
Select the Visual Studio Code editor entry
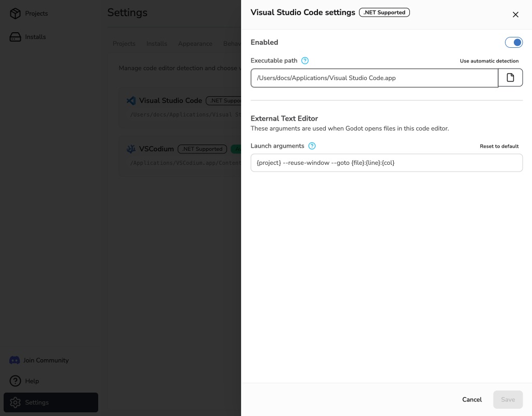(180, 108)
